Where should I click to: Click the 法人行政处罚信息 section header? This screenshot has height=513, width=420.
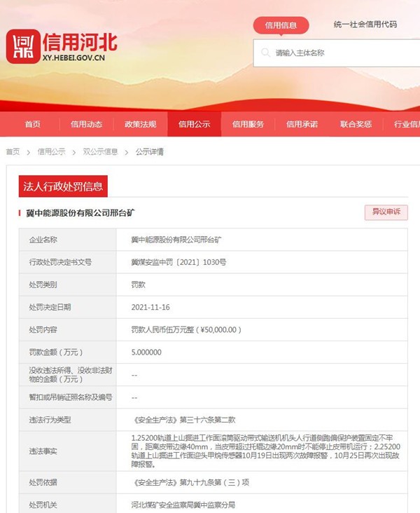click(63, 186)
